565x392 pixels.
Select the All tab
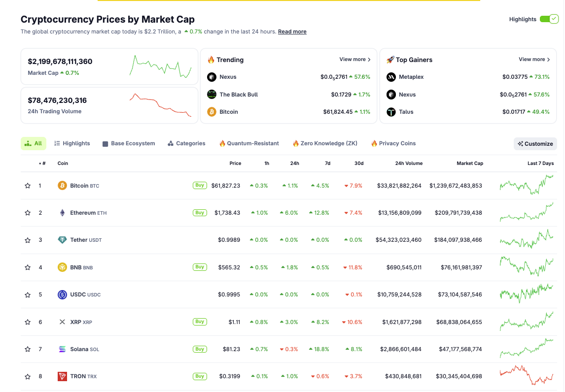point(34,143)
